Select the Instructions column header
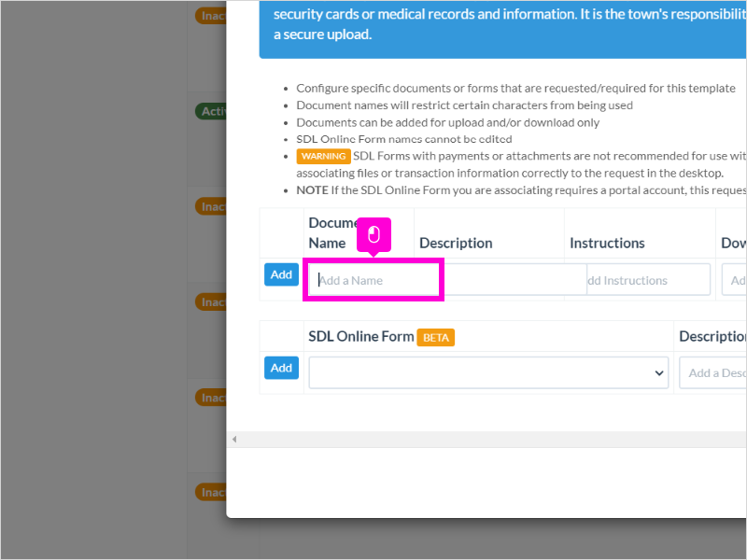Screen dimensions: 747x560 pos(607,244)
